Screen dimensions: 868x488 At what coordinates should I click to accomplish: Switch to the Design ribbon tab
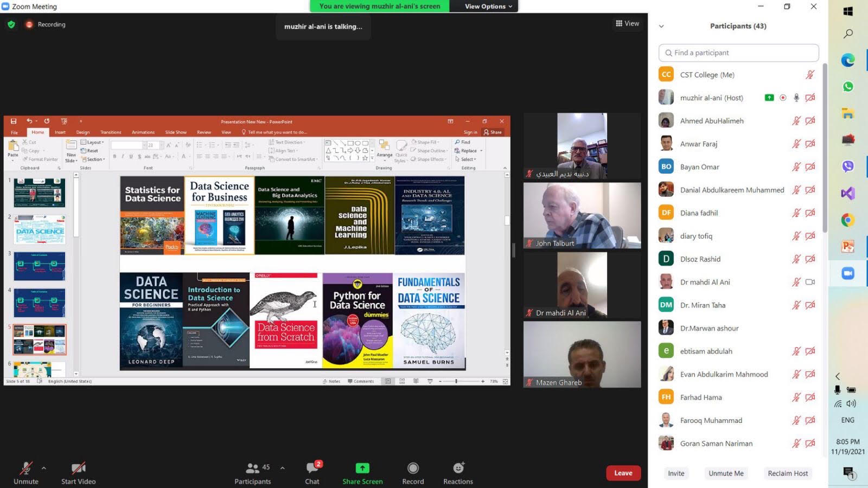83,132
